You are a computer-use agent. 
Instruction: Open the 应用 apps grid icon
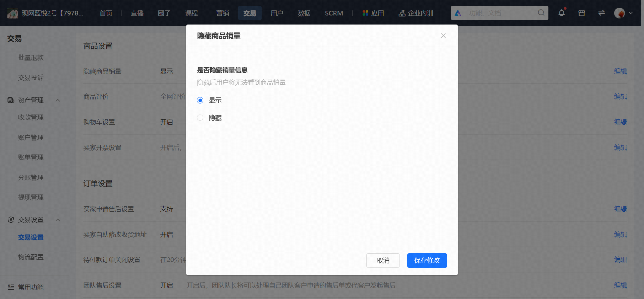click(365, 13)
